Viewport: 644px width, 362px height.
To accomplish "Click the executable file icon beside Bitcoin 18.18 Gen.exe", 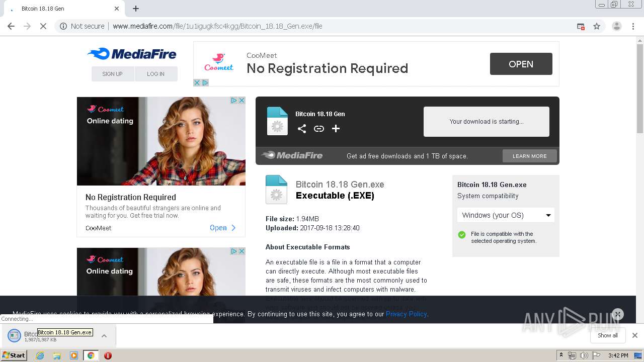I will tap(276, 190).
